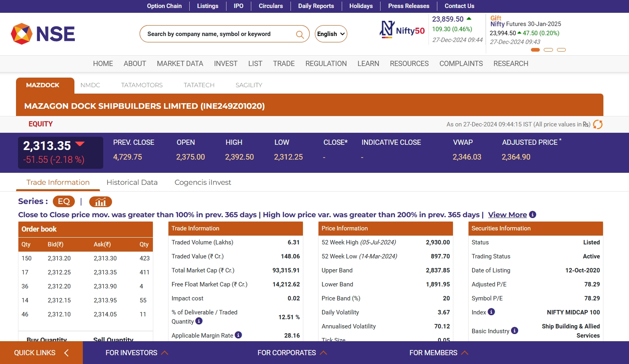Switch to the Historical Data tab
The width and height of the screenshot is (629, 364).
coord(132,182)
